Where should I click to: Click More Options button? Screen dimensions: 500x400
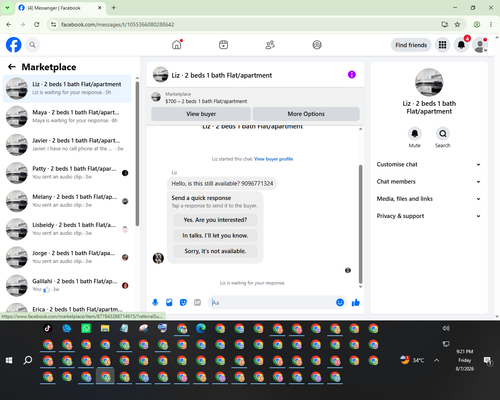306,114
